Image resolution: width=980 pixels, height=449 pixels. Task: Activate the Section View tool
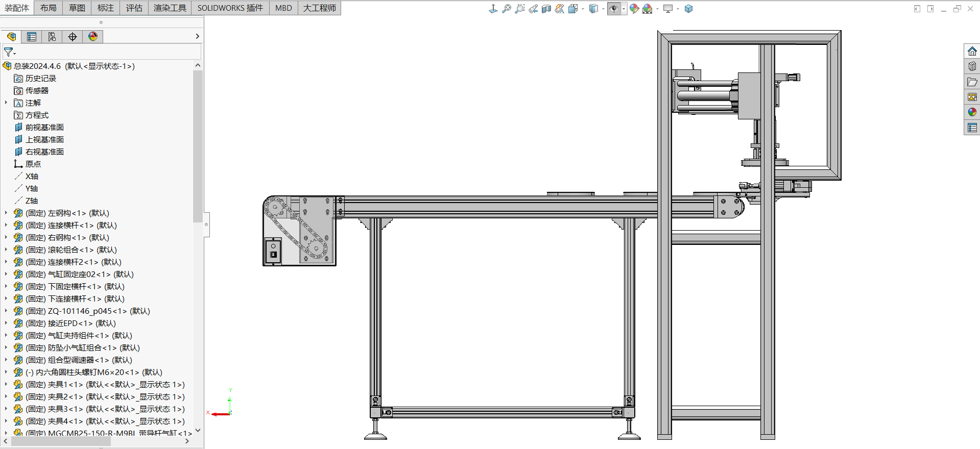[546, 9]
